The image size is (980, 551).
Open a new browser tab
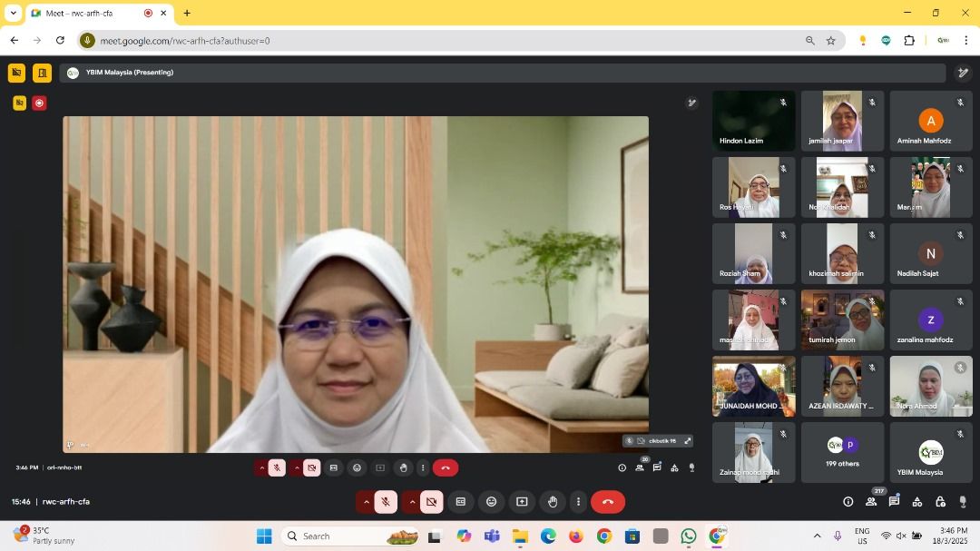(x=187, y=13)
